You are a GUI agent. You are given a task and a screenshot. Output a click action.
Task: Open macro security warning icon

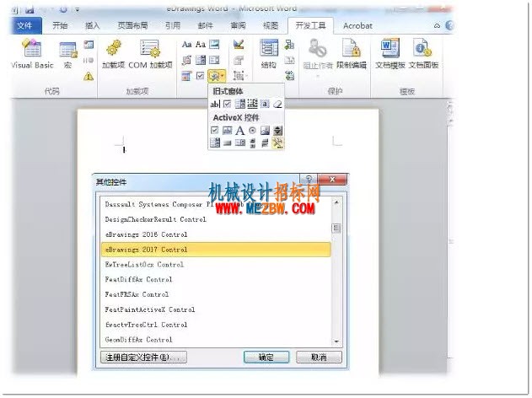[x=89, y=77]
